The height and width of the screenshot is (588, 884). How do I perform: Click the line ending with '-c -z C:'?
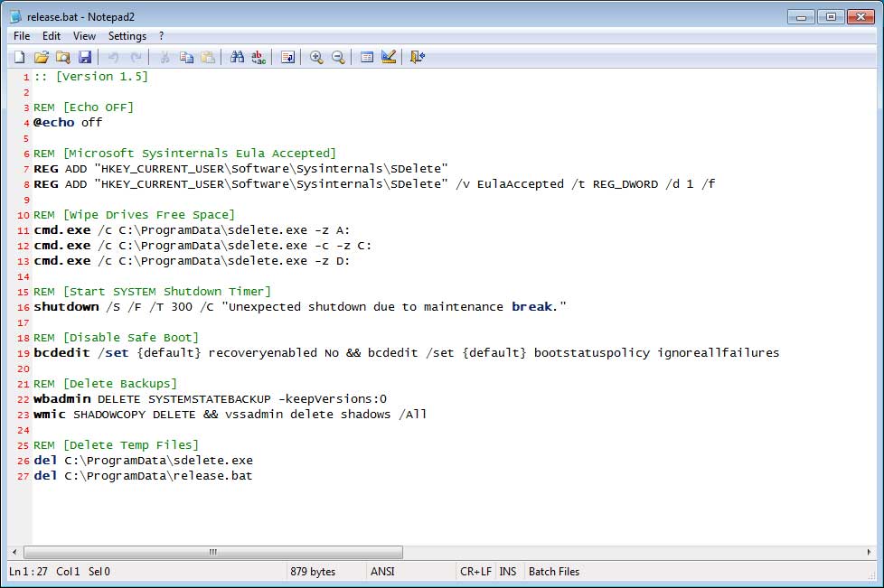202,246
